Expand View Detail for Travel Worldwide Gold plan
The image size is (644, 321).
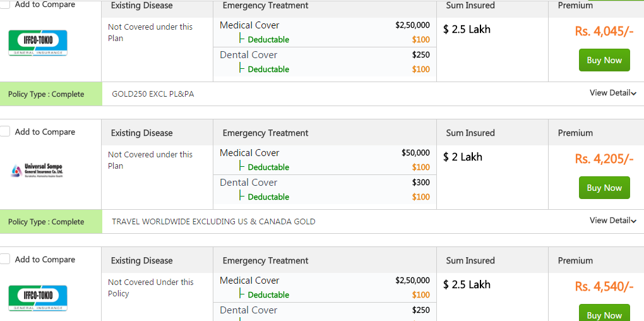(613, 221)
